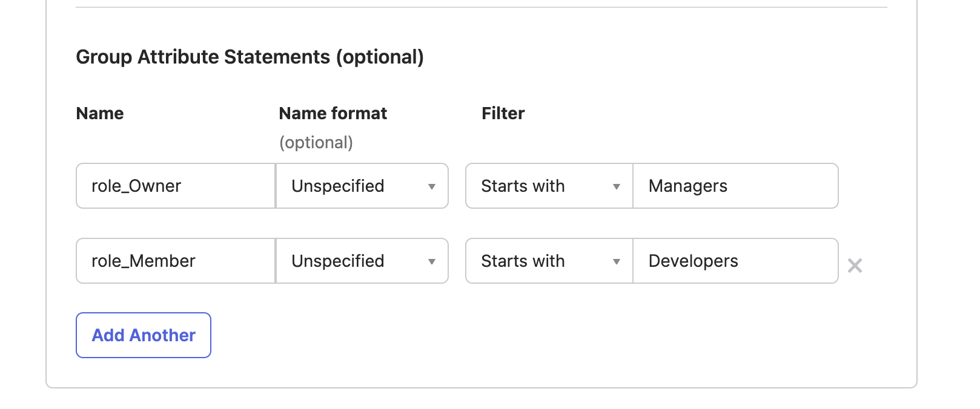This screenshot has width=980, height=409.
Task: Remove the role_Member attribute statement row
Action: (x=855, y=266)
